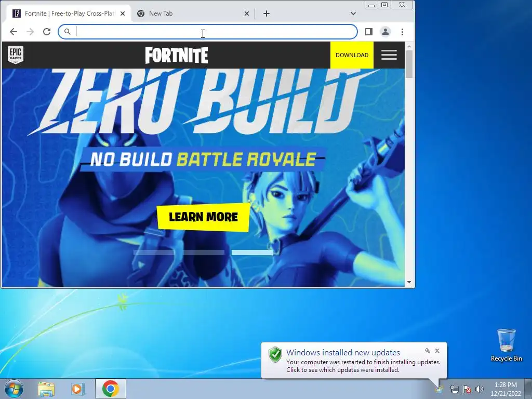Open the Recycle Bin desktop icon
Viewport: 532px width, 399px height.
pos(506,345)
